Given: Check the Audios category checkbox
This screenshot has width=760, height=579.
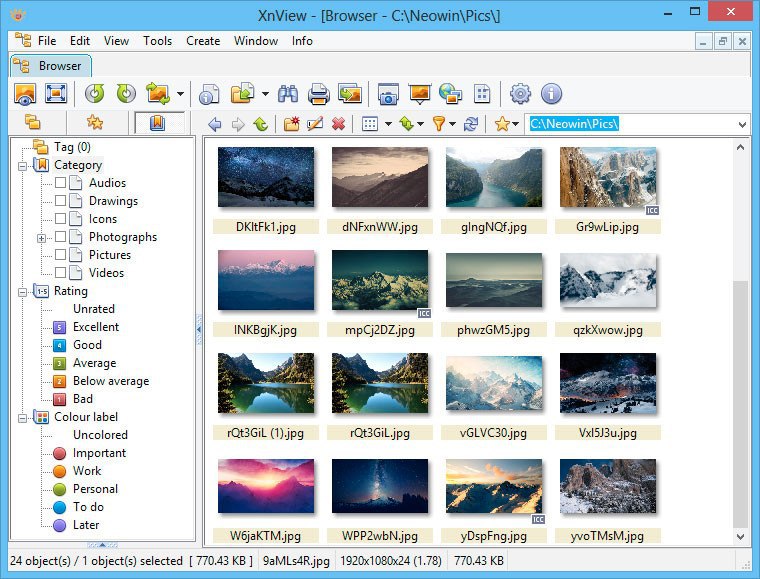Looking at the screenshot, I should (x=61, y=183).
